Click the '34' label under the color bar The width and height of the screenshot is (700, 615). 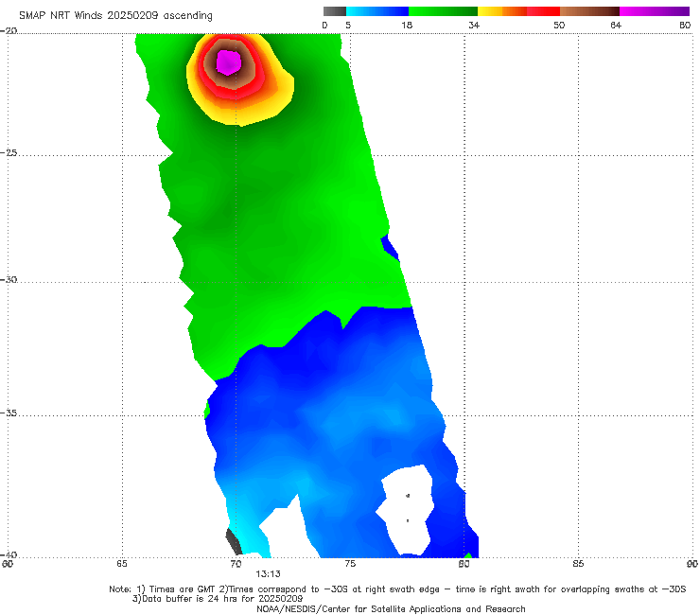(474, 25)
